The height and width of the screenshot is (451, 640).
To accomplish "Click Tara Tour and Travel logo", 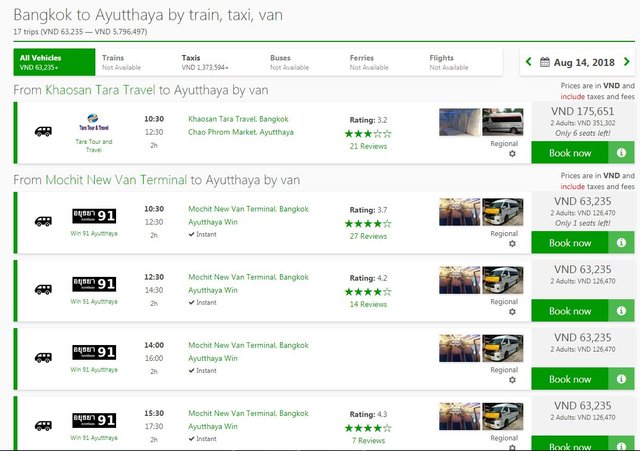I will coord(94,122).
